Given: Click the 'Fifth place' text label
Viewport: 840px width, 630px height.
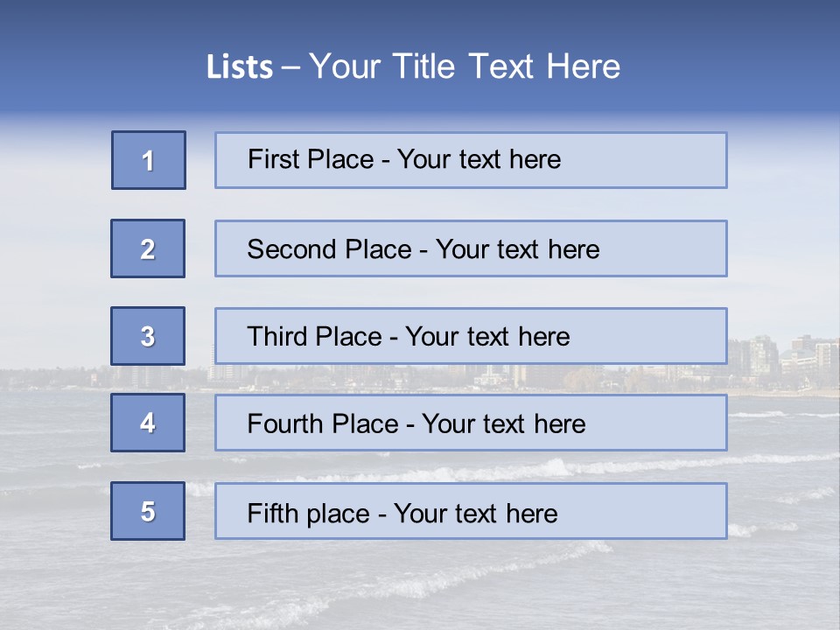Looking at the screenshot, I should [x=309, y=514].
